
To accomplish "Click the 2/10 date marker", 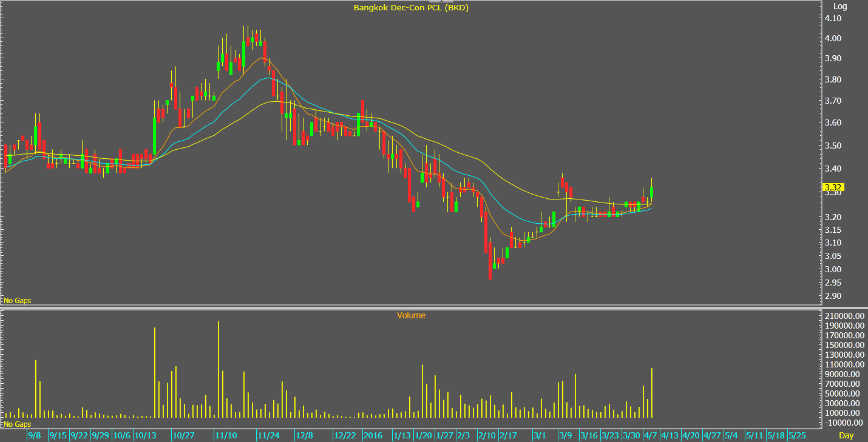I will [487, 435].
